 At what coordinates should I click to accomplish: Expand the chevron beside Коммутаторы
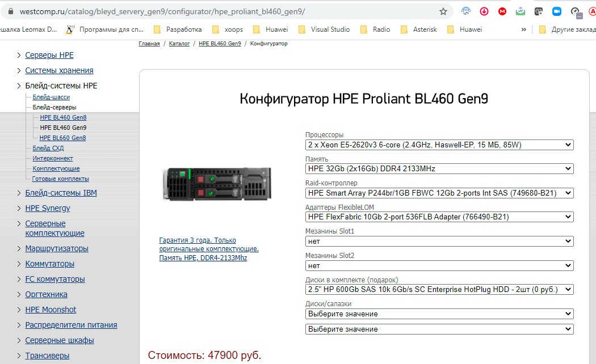click(19, 264)
